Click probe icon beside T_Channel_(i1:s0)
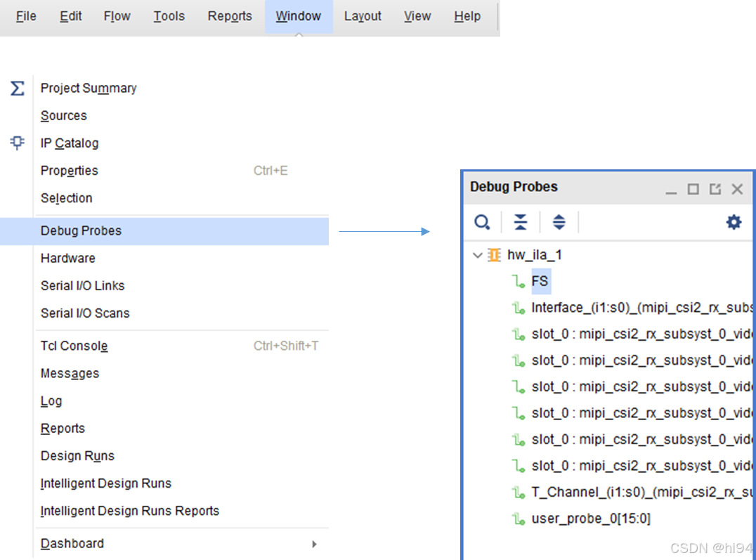756x560 pixels. [519, 493]
